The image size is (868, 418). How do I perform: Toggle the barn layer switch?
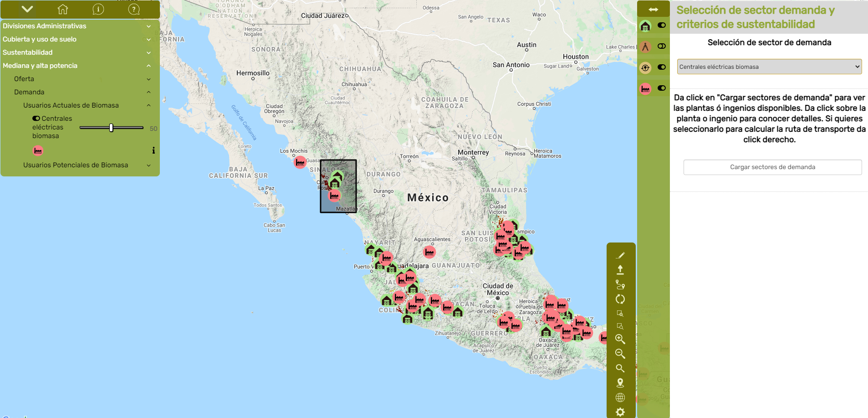[x=662, y=26]
